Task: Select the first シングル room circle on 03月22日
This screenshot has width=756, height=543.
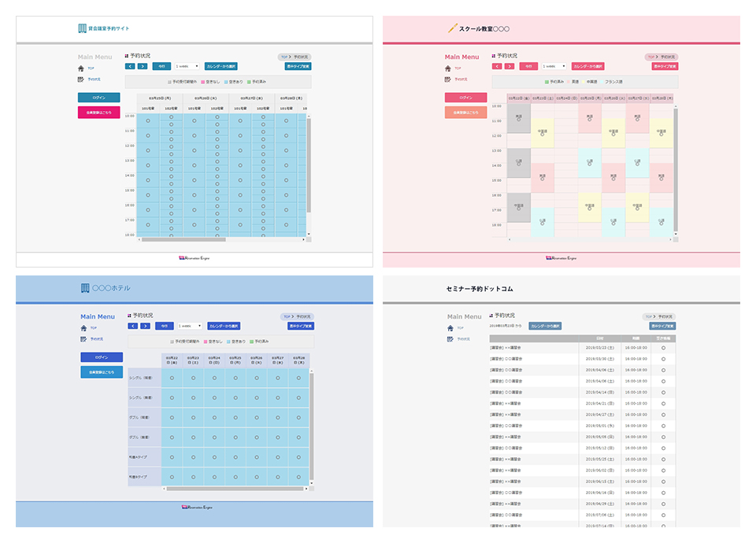Action: [x=172, y=378]
